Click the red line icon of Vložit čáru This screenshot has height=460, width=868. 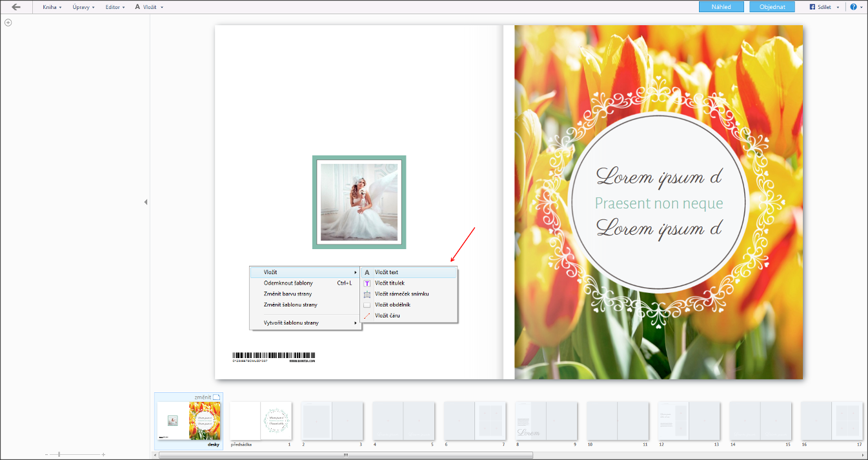[367, 315]
